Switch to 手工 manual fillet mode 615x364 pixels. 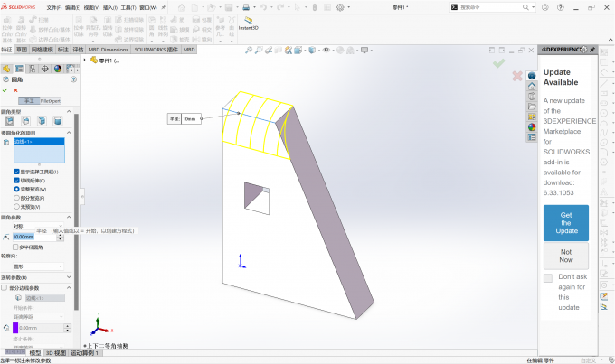pos(29,101)
